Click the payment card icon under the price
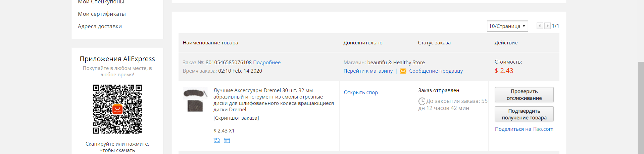This screenshot has height=154, width=644. tap(227, 141)
